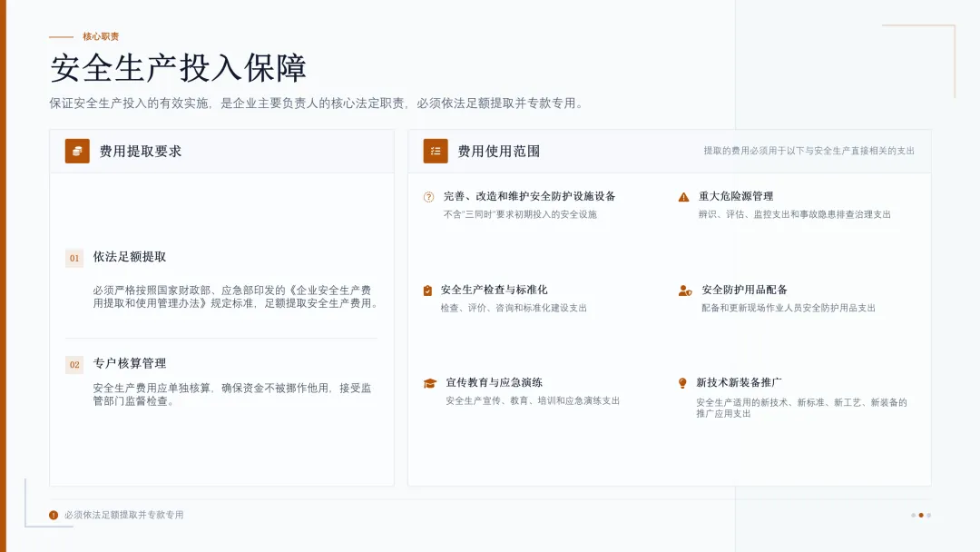Click the graduation cap icon next to 宣传教育与应急演练
980x552 pixels.
pos(429,383)
